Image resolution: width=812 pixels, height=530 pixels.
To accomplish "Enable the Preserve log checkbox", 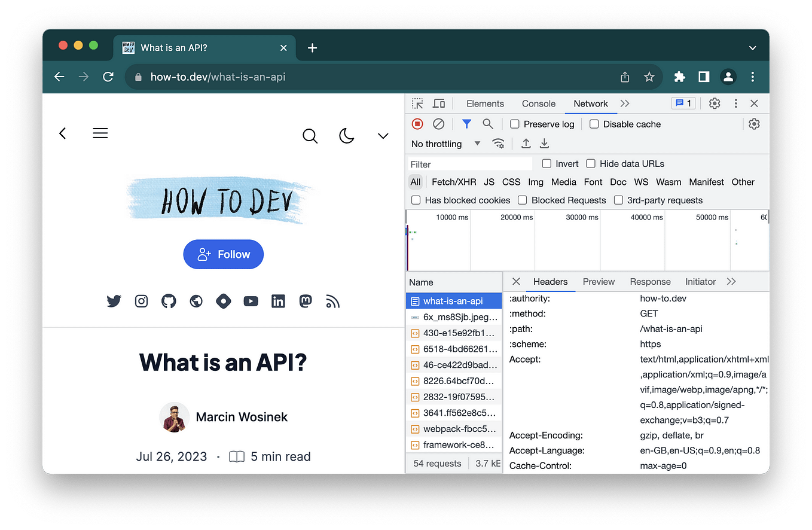I will click(x=514, y=124).
